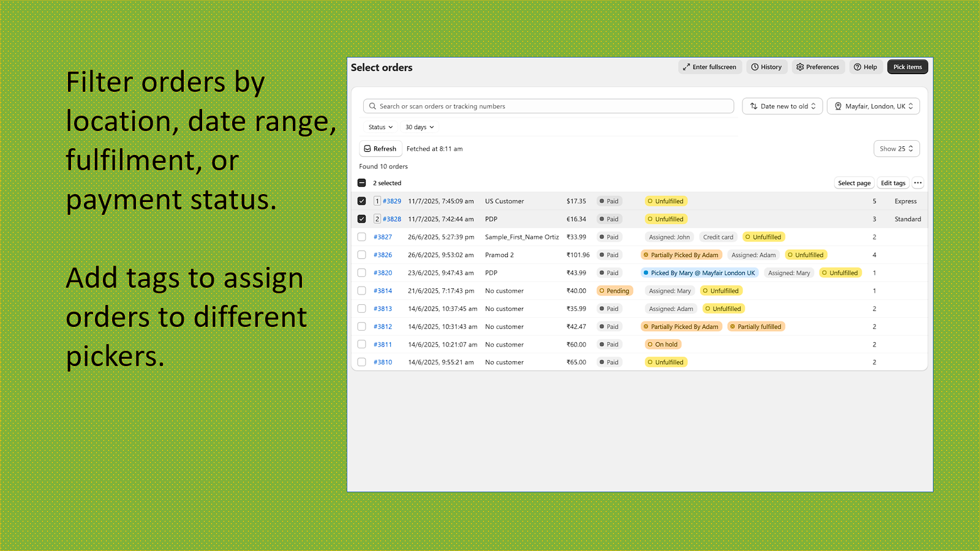The image size is (980, 551).
Task: Click the pick sequence number 2 box
Action: tap(377, 219)
